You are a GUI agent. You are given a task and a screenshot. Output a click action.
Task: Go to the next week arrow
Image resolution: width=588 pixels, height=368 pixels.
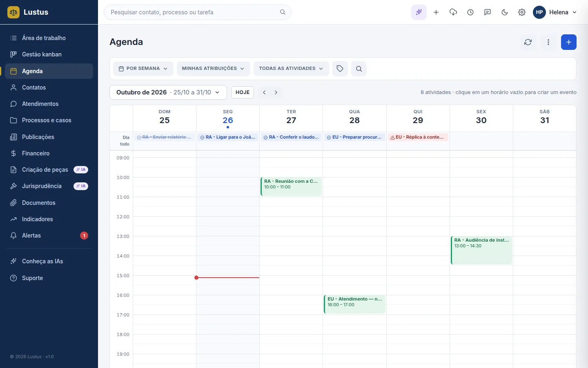[x=276, y=92]
